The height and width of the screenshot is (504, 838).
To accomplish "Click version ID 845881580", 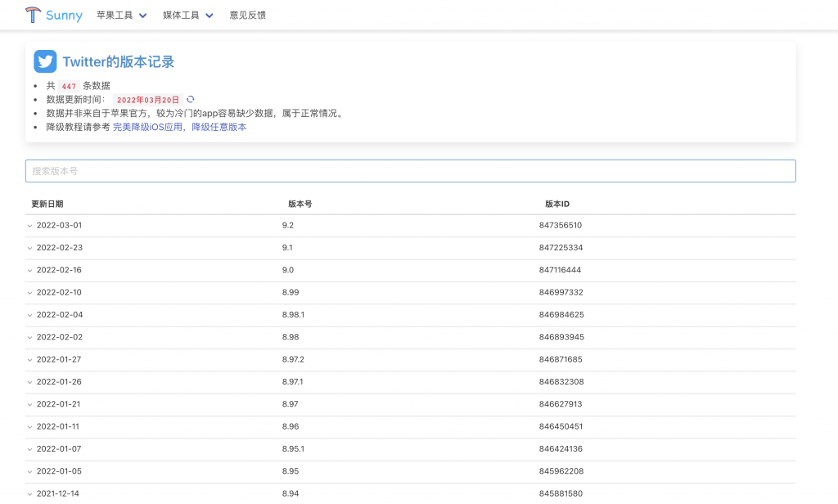I will click(561, 494).
